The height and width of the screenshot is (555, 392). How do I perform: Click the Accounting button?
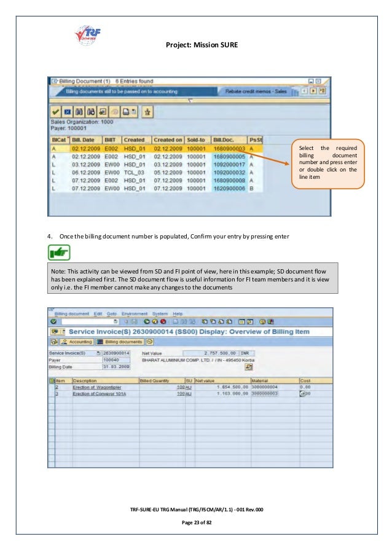click(x=77, y=342)
